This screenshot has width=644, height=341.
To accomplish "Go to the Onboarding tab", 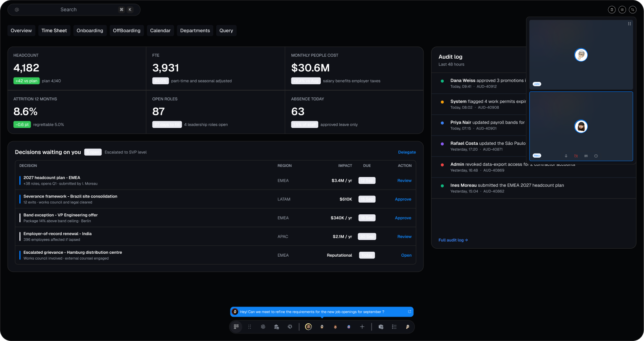I will coord(90,31).
